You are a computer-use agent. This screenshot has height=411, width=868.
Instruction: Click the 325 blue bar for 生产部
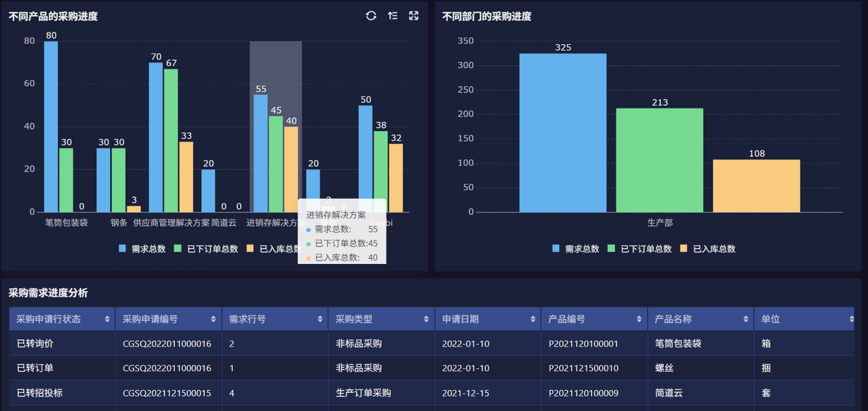(x=563, y=133)
